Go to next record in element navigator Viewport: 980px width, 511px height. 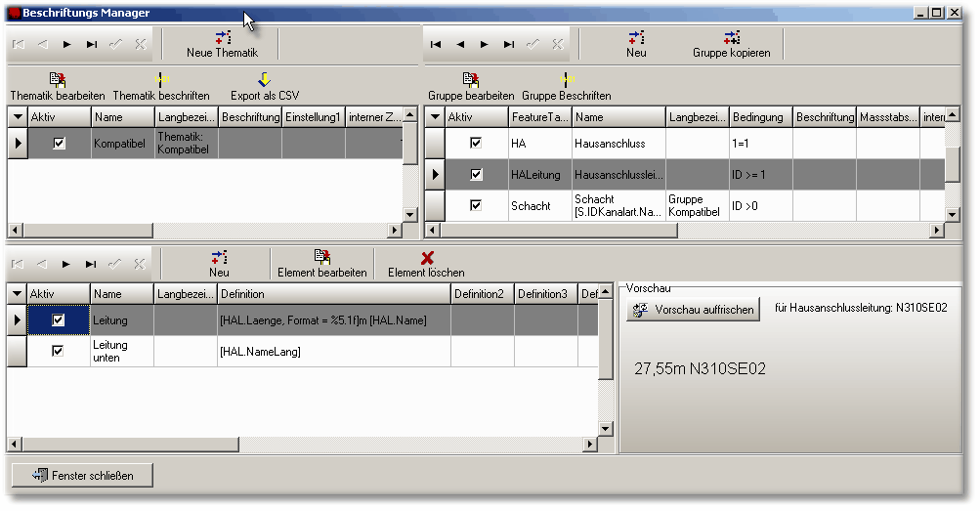pyautogui.click(x=65, y=264)
